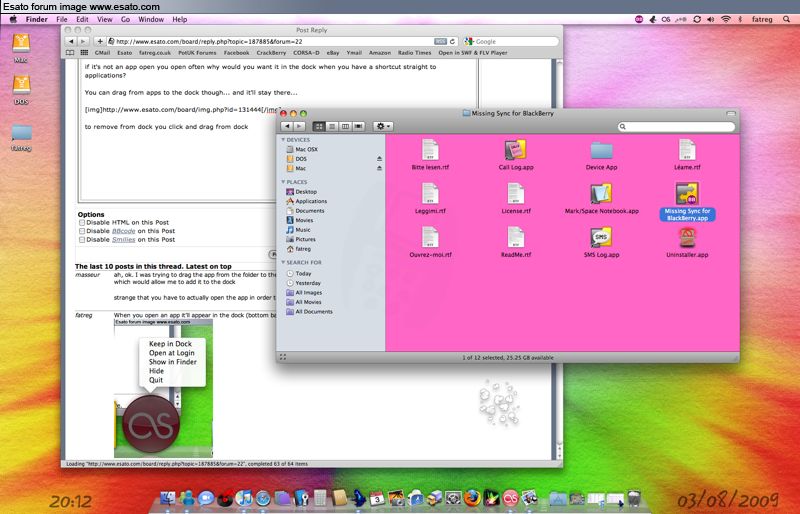
Task: Select All Images saved search
Action: 309,292
